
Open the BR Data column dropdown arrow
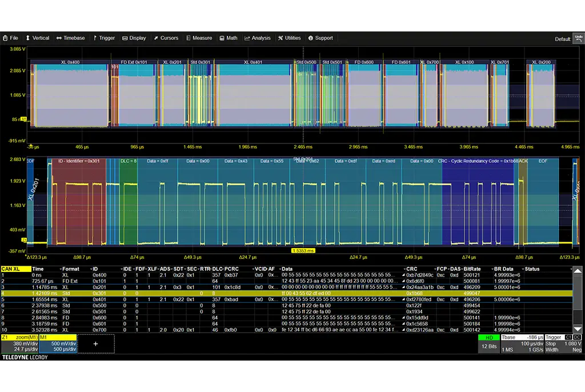pyautogui.click(x=523, y=269)
